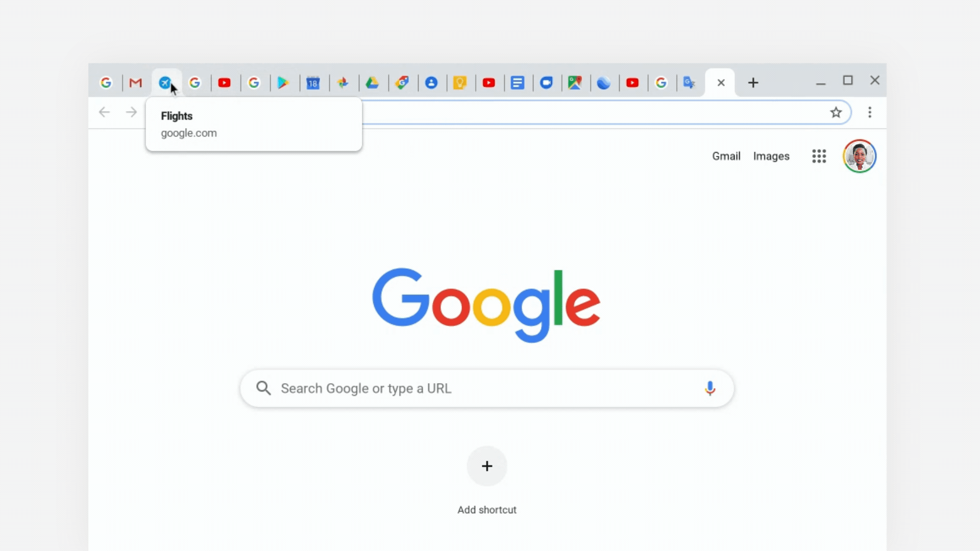Image resolution: width=980 pixels, height=551 pixels.
Task: Open YouTube bookmark
Action: point(225,82)
